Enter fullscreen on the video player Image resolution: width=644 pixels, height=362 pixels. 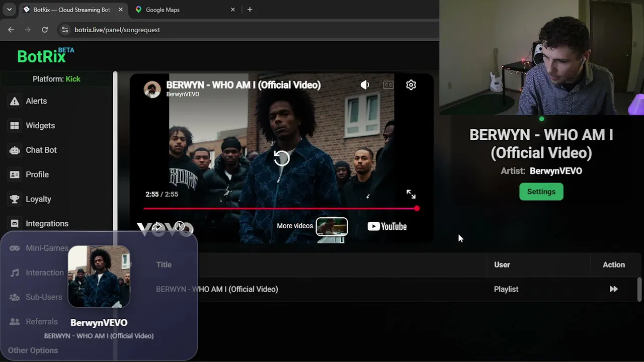click(411, 194)
